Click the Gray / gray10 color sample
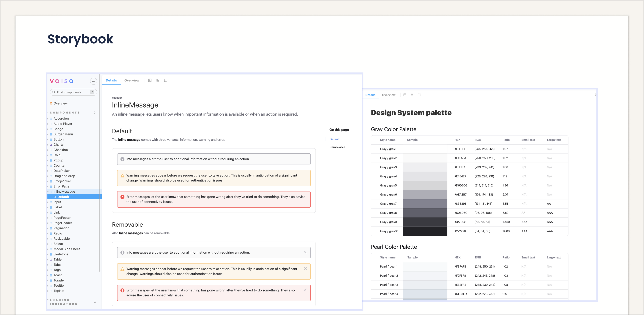 coord(425,231)
